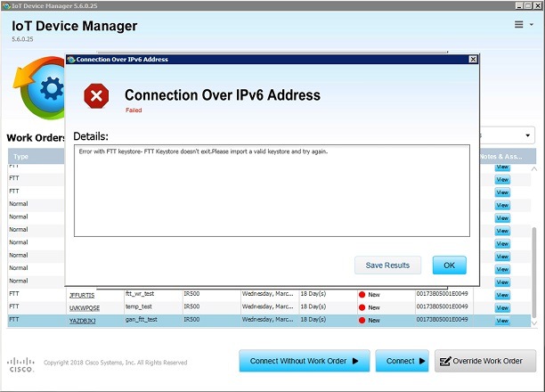Click the Cisco logo
This screenshot has width=545, height=392.
(x=20, y=364)
